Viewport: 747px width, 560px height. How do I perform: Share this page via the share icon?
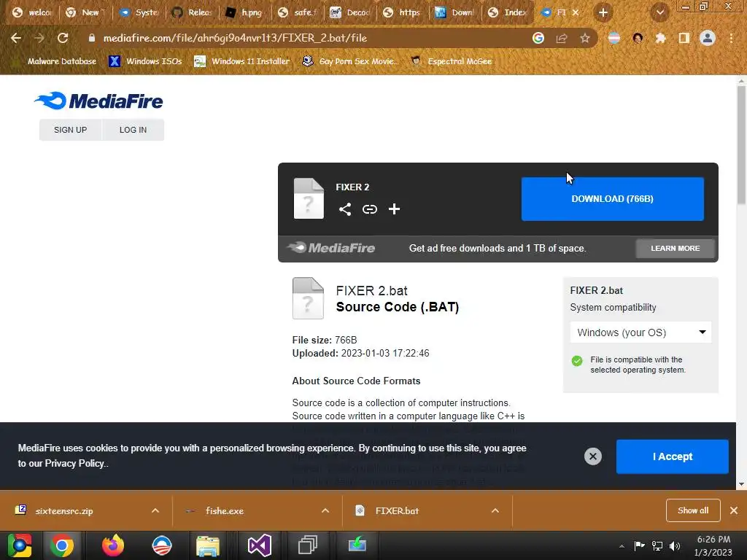[562, 38]
